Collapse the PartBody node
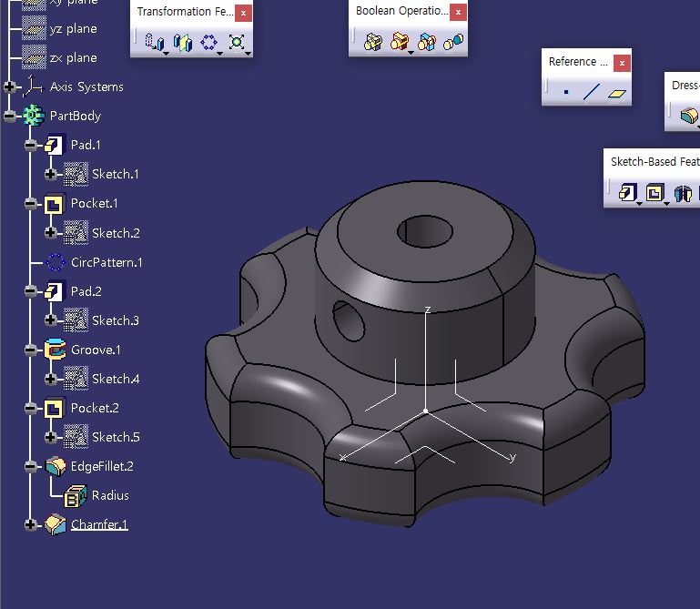This screenshot has height=609, width=700. coord(9,117)
